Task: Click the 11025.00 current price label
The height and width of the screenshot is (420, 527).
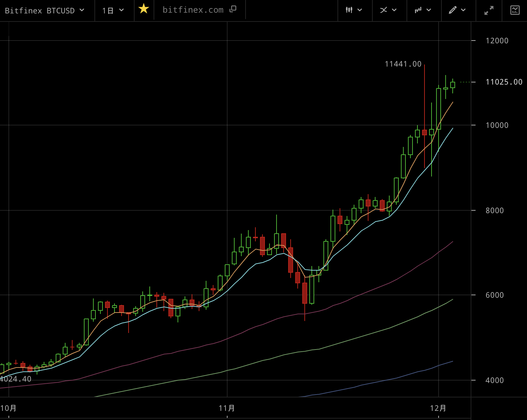Action: 504,82
